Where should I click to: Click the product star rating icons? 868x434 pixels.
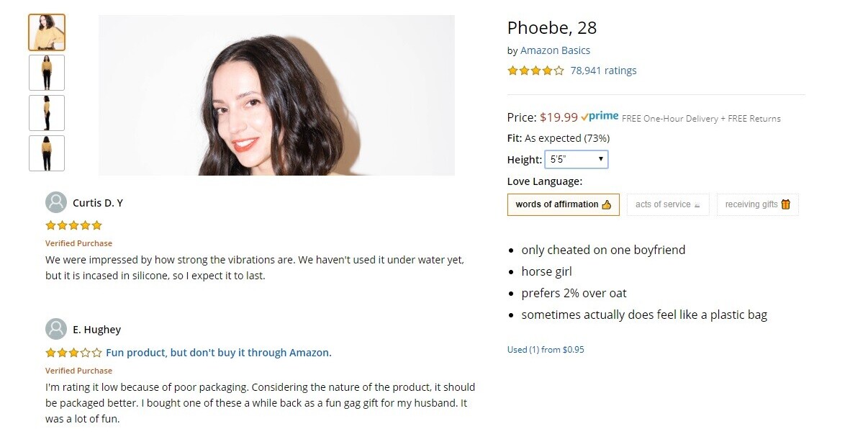pos(535,71)
